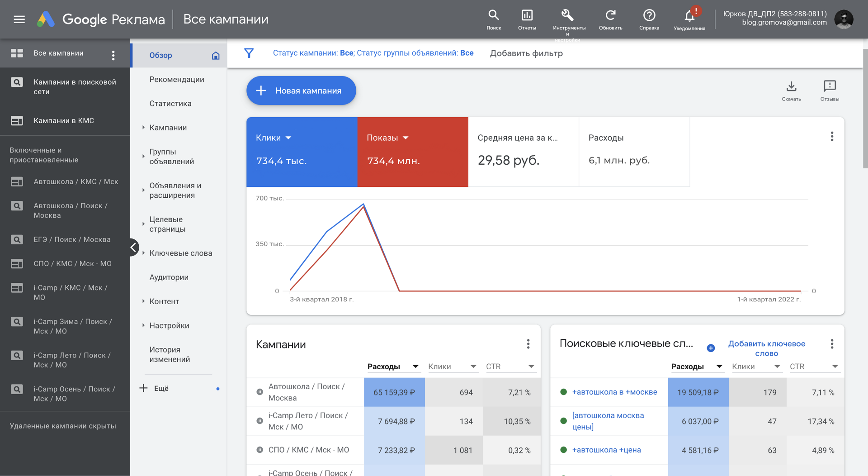
Task: Click the home icon next to Обзор
Action: (x=216, y=55)
